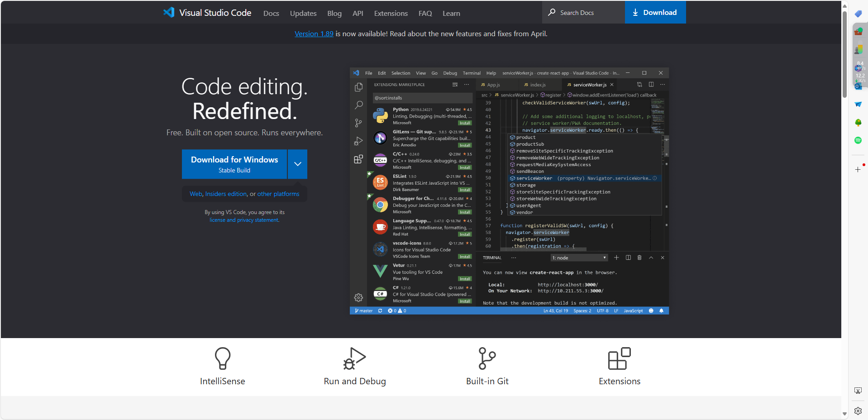This screenshot has width=868, height=420.
Task: Click the Visual Studio Code logo in header
Action: 207,13
